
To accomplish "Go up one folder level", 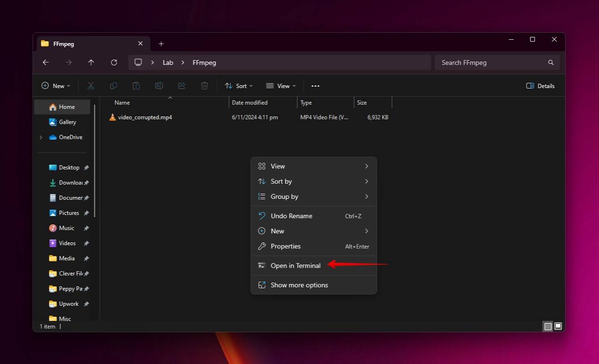I will [91, 62].
